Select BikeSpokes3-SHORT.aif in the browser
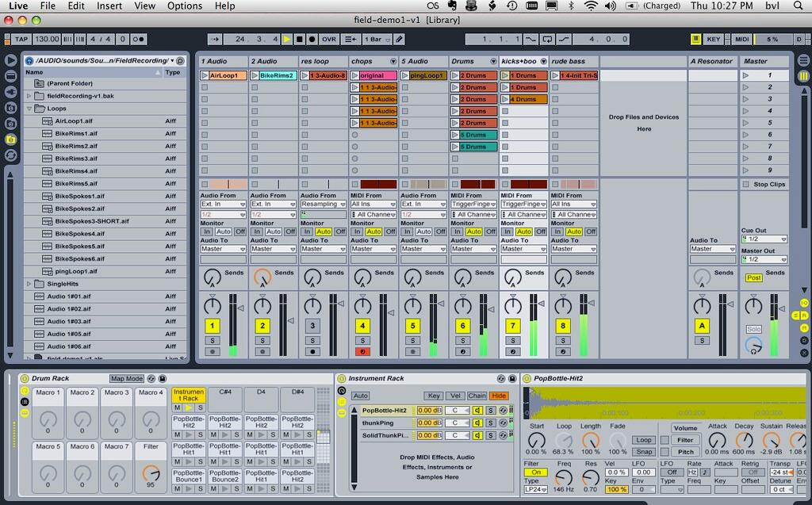Viewport: 812px width, 505px height. click(x=91, y=221)
